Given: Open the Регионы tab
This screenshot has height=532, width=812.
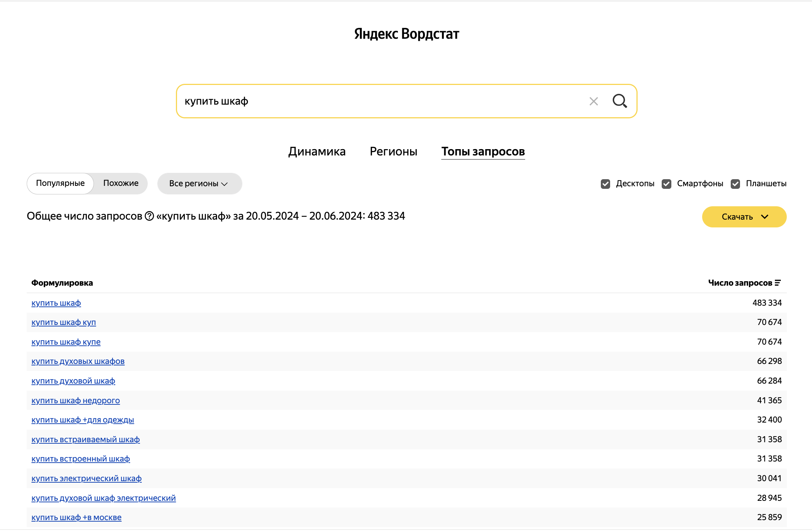Looking at the screenshot, I should coord(393,151).
